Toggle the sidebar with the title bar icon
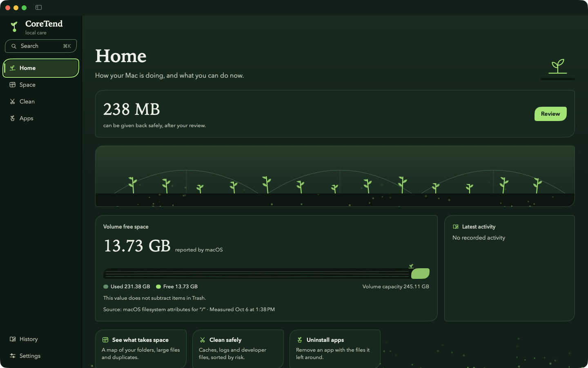The width and height of the screenshot is (588, 368). tap(39, 7)
